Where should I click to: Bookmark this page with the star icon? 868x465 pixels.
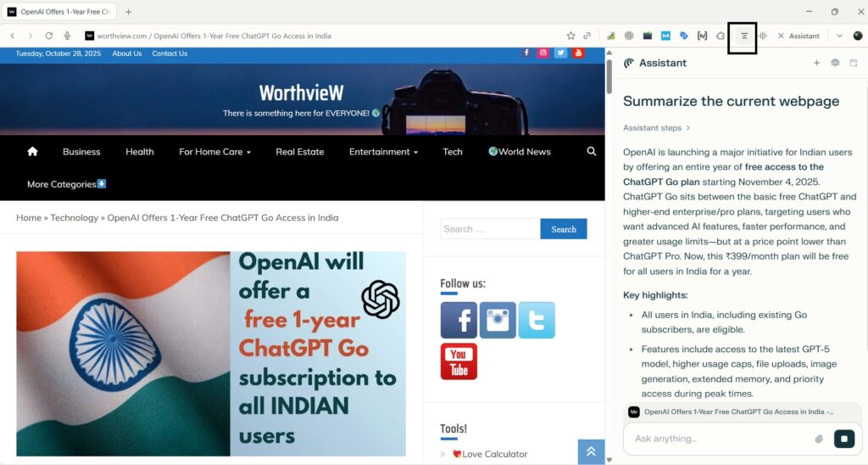point(570,36)
